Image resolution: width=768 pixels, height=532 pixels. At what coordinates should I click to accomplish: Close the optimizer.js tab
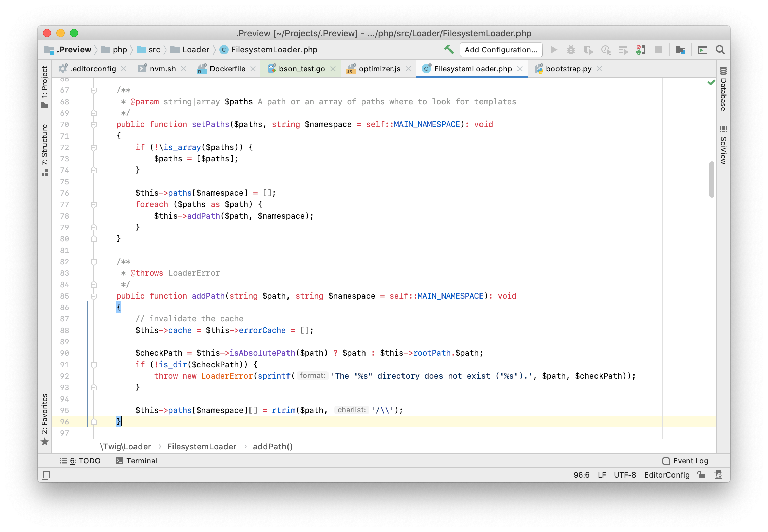[408, 69]
